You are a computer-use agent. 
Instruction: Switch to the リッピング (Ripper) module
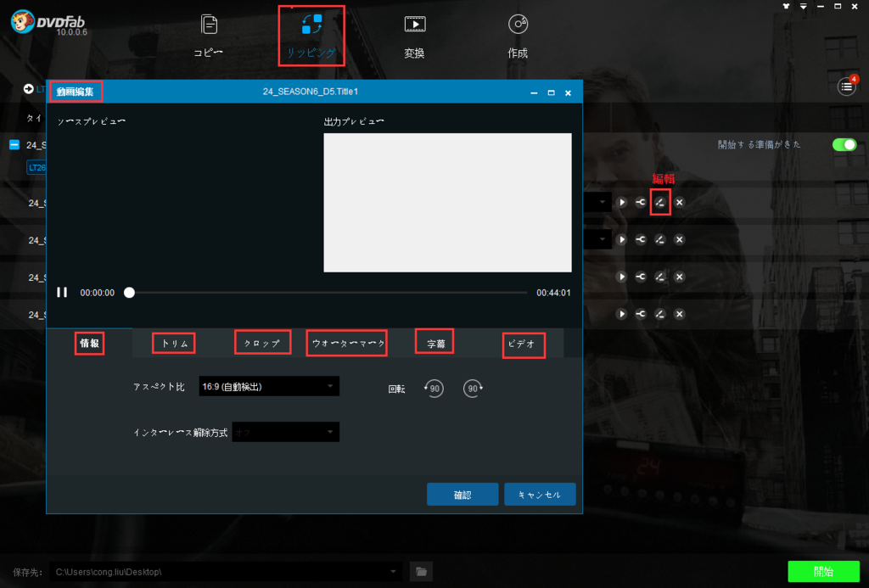pos(311,36)
